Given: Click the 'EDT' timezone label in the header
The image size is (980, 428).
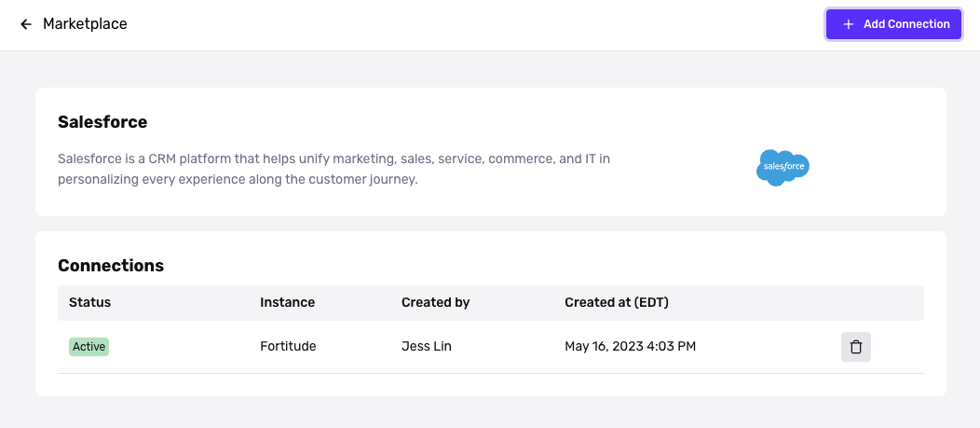Looking at the screenshot, I should point(648,302).
